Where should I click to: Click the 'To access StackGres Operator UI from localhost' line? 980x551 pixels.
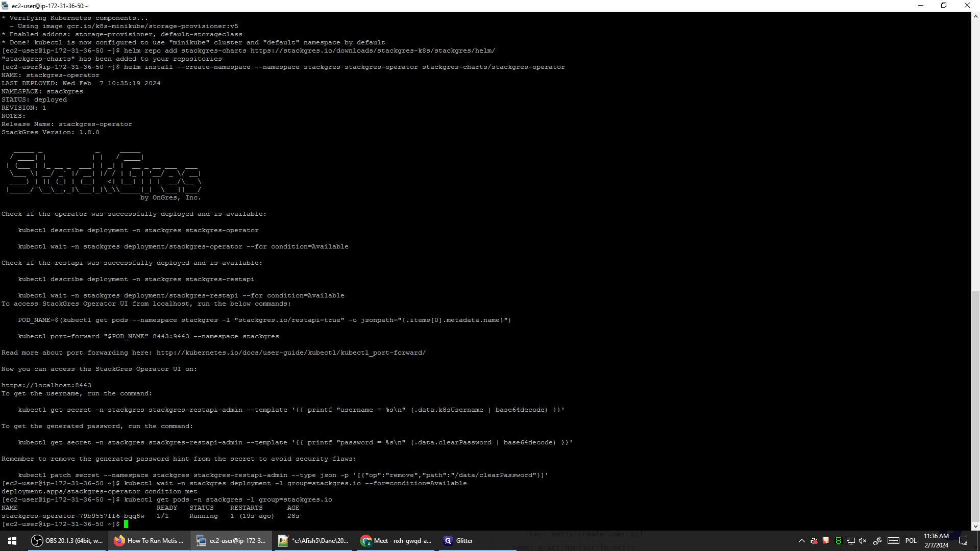[146, 304]
